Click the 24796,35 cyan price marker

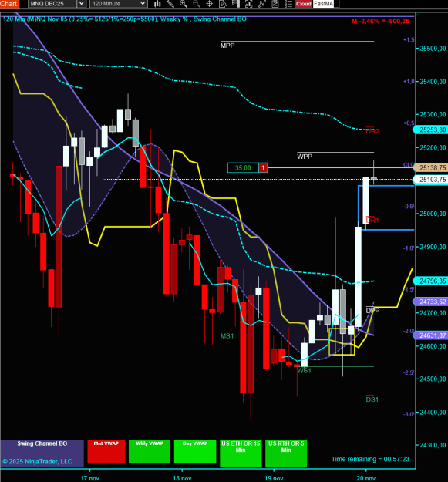click(431, 281)
